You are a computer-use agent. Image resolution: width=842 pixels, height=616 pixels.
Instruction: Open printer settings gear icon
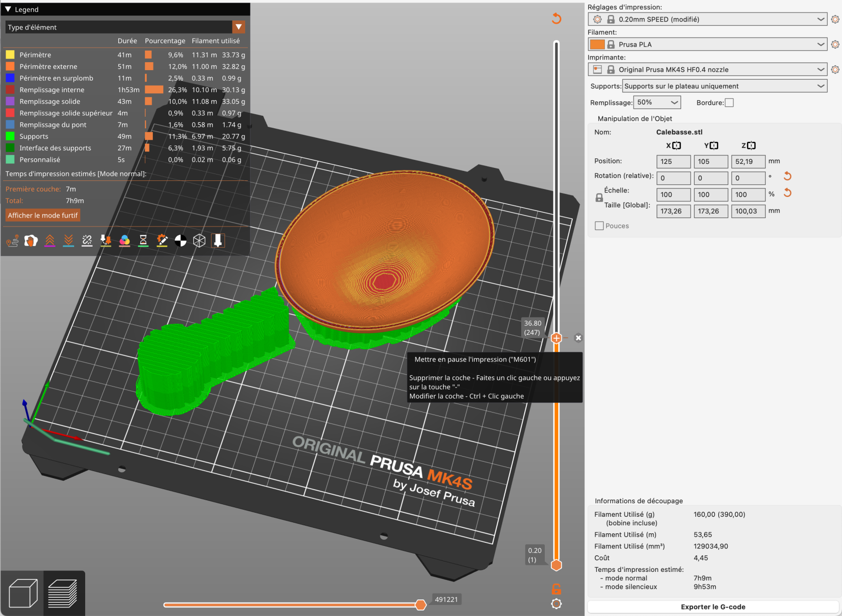click(835, 70)
